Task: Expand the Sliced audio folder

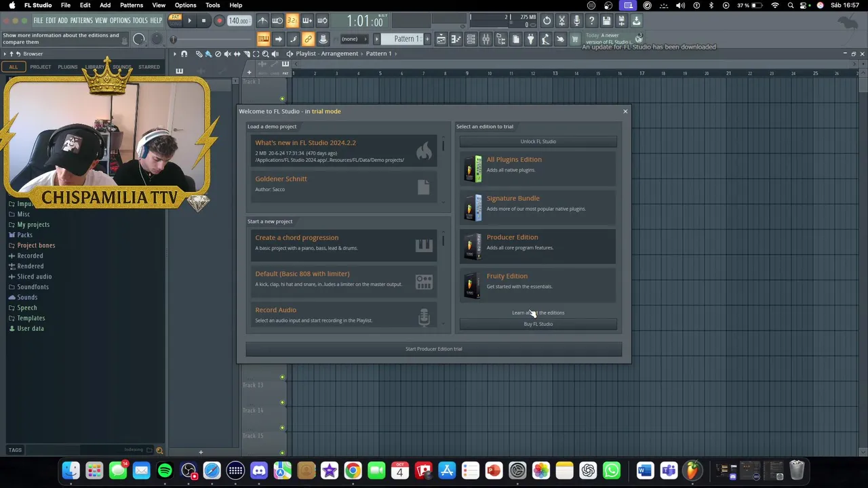Action: click(x=34, y=277)
